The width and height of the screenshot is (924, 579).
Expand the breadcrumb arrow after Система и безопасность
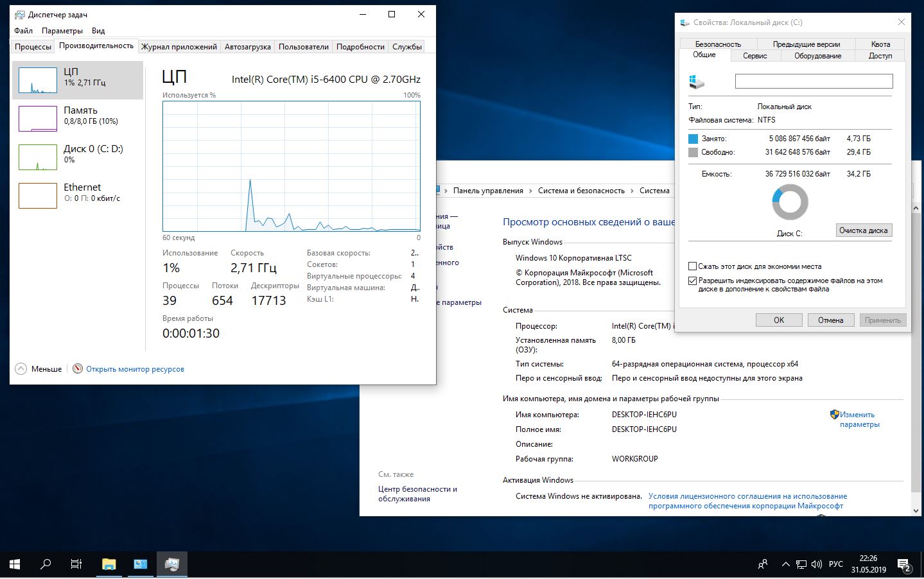pos(632,191)
